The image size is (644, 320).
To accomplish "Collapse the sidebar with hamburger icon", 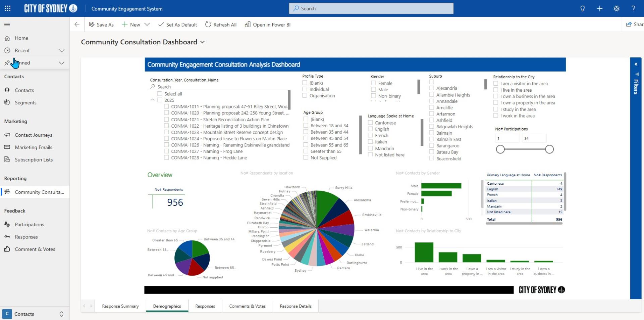I will pyautogui.click(x=7, y=25).
